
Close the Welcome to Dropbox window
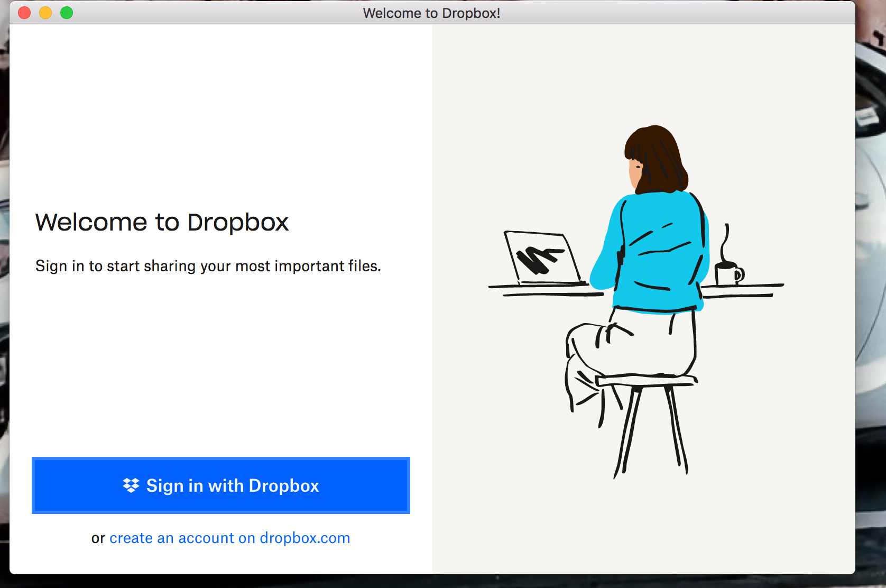24,13
